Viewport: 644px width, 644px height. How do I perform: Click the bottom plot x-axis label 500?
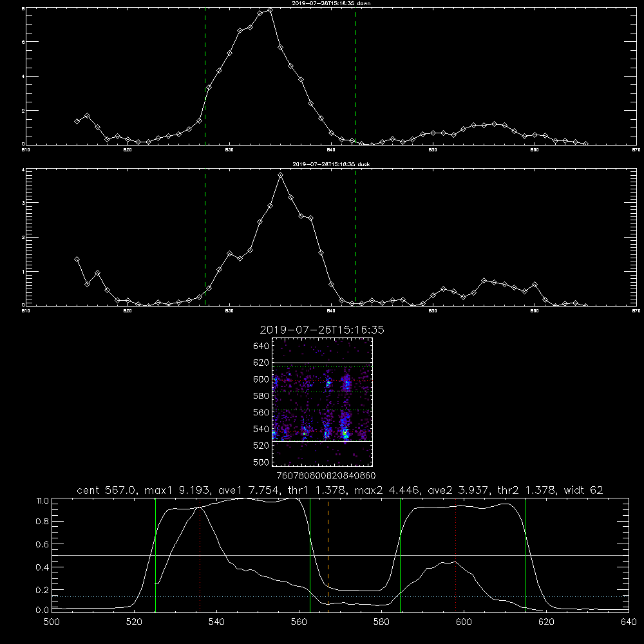pos(52,622)
